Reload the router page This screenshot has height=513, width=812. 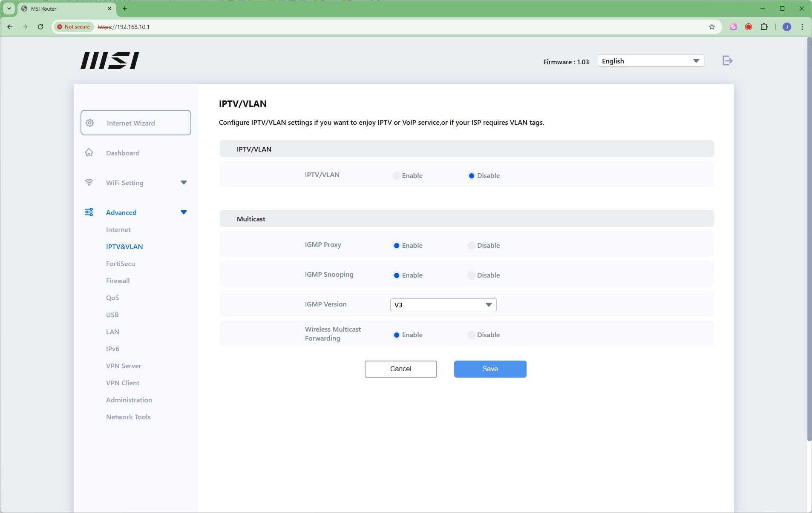[40, 27]
